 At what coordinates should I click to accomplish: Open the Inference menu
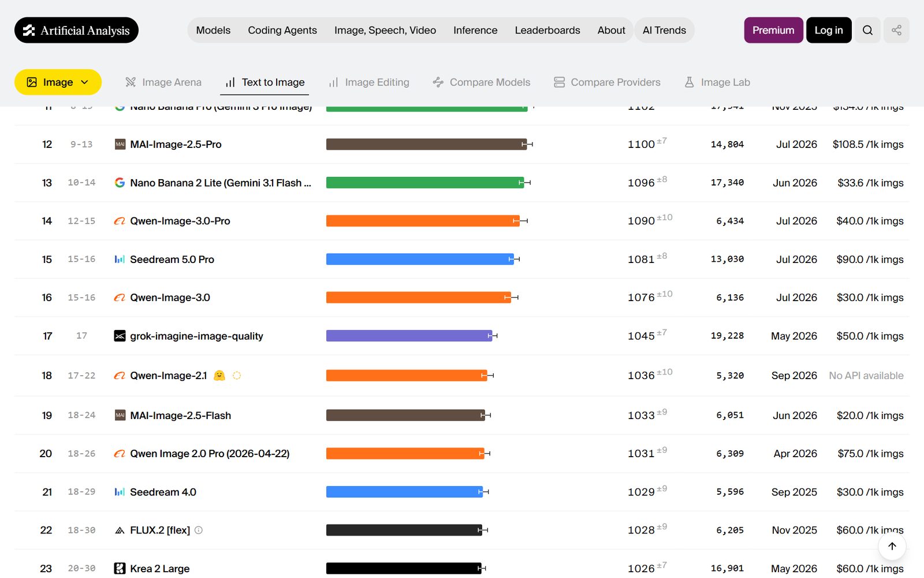(x=475, y=30)
